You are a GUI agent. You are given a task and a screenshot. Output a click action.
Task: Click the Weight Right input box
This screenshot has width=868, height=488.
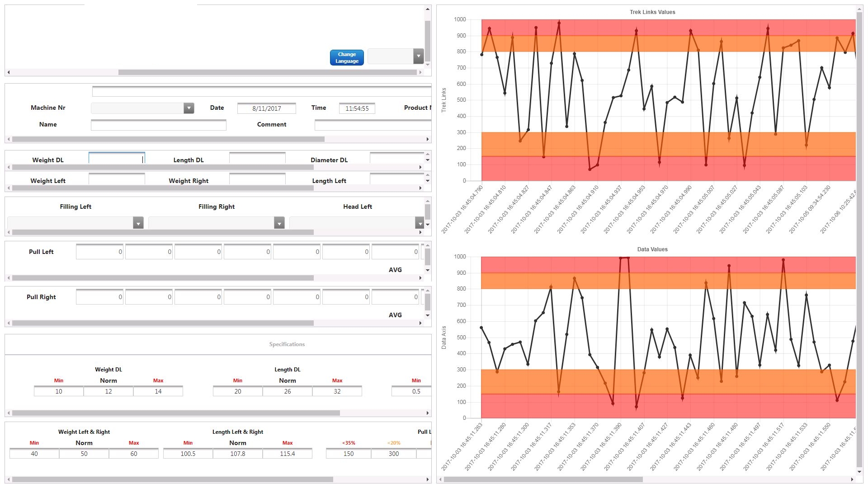click(x=257, y=179)
